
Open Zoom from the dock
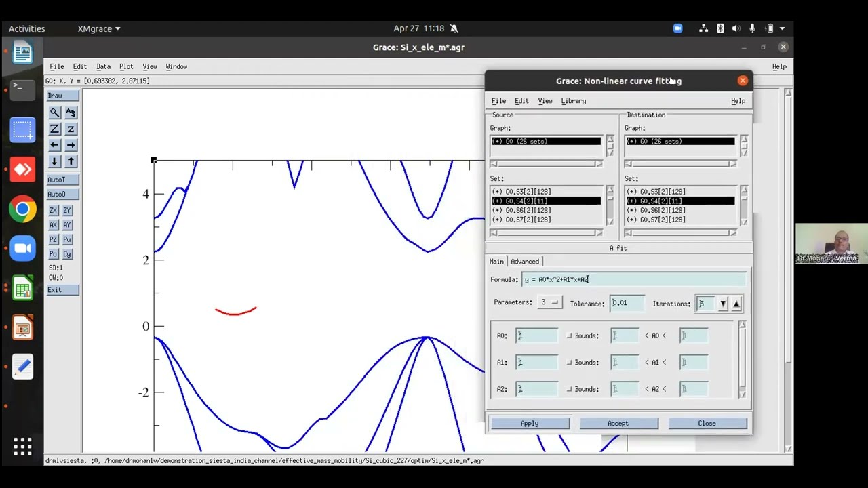pyautogui.click(x=22, y=248)
